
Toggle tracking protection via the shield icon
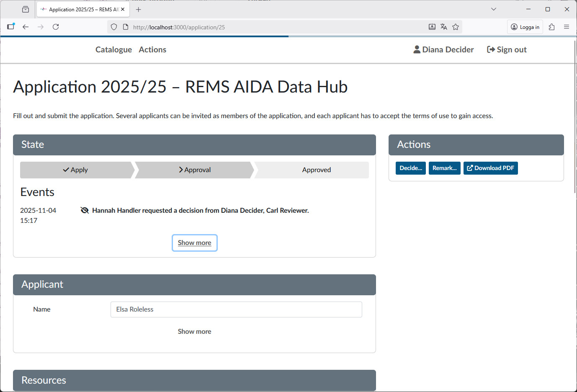coord(113,26)
